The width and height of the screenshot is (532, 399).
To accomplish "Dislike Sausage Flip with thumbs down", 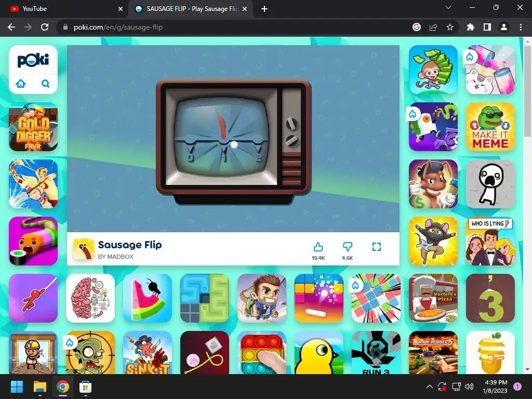I will point(348,247).
